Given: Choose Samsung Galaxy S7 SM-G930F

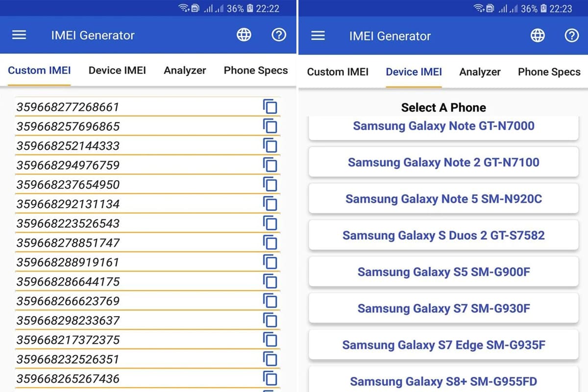Looking at the screenshot, I should click(443, 308).
